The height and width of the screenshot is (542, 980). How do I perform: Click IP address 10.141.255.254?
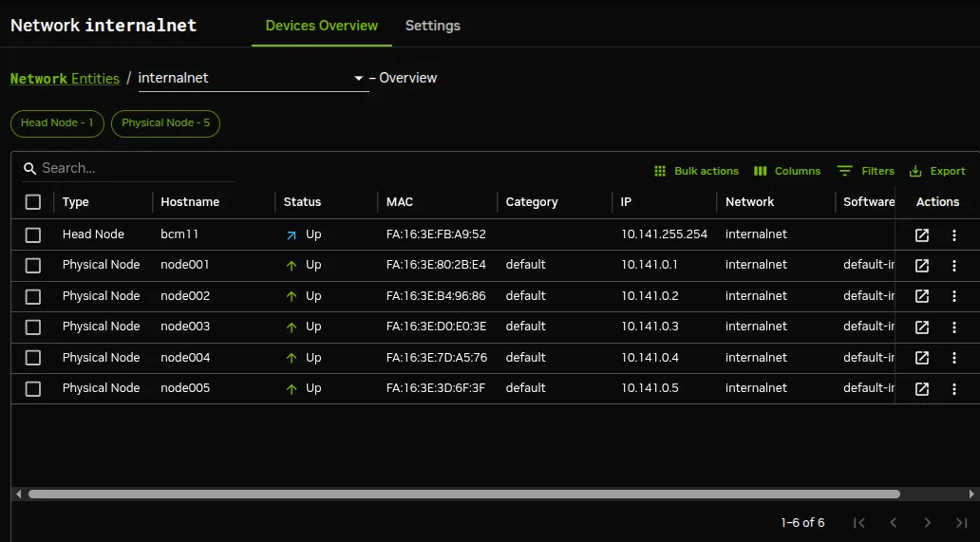pos(664,234)
